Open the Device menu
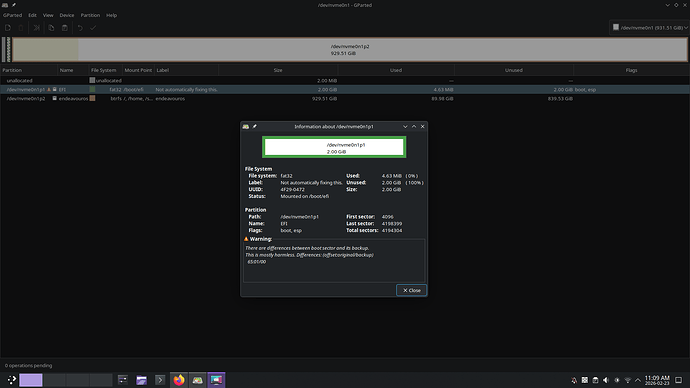 point(67,15)
